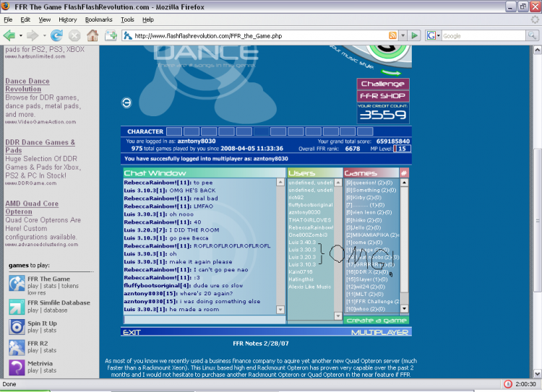Click the MP Level 15 indicator
542x392 pixels.
coord(402,149)
